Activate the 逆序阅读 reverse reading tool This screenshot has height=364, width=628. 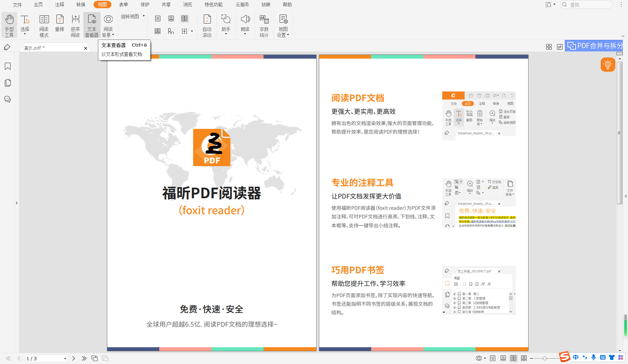[75, 24]
